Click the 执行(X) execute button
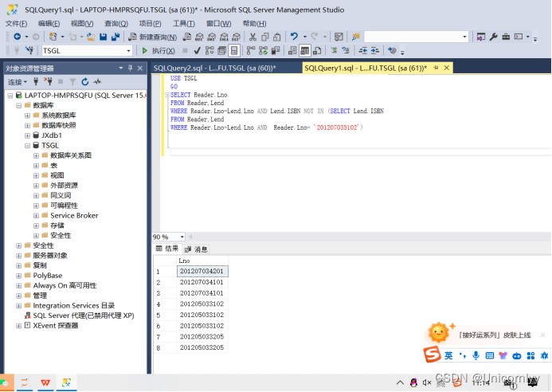This screenshot has width=552, height=392. (x=159, y=51)
